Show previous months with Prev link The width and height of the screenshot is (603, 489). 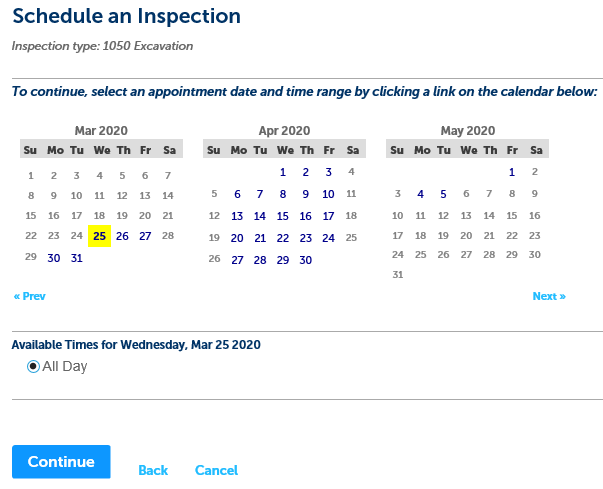pos(29,296)
